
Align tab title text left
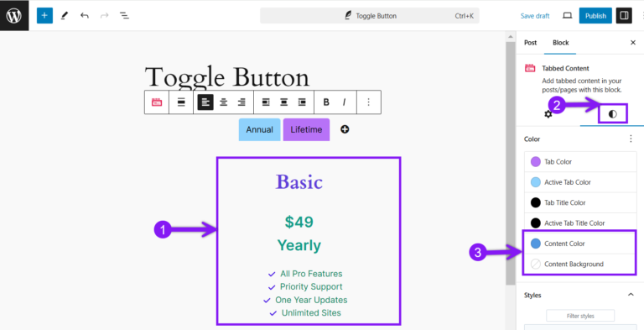tap(266, 102)
